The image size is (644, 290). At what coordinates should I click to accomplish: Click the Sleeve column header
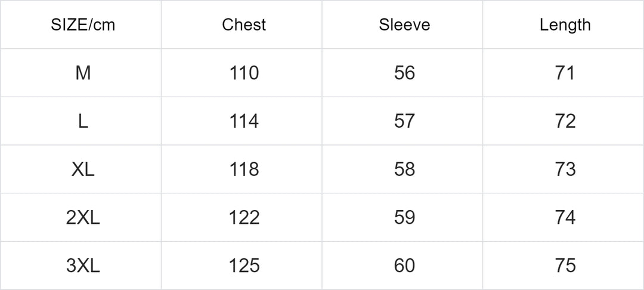404,25
